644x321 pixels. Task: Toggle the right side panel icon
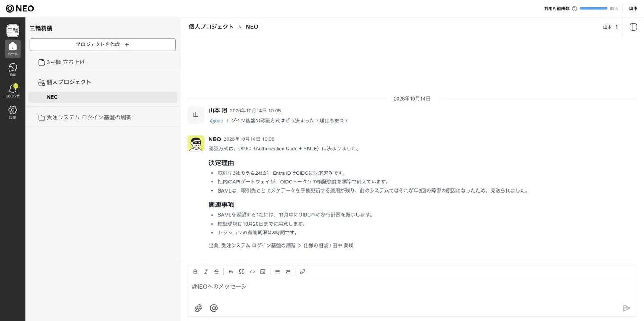click(x=633, y=27)
